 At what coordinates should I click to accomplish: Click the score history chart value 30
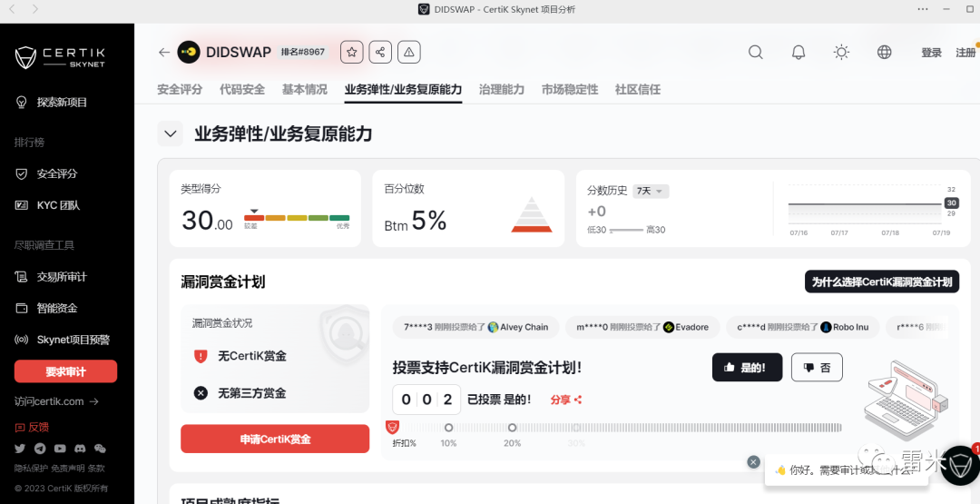coord(951,203)
